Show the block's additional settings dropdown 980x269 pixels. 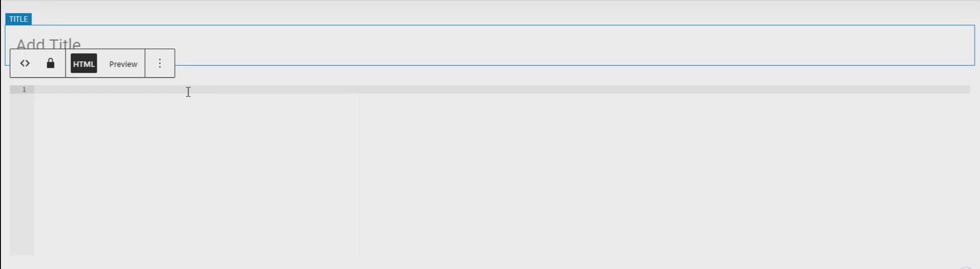160,64
